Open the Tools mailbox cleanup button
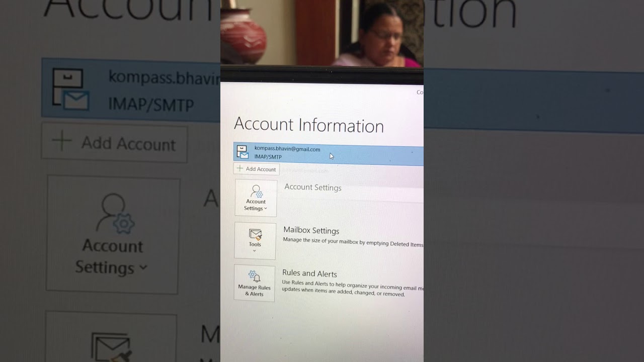The width and height of the screenshot is (644, 362). point(255,241)
